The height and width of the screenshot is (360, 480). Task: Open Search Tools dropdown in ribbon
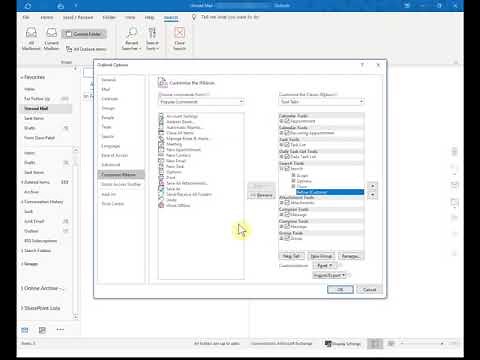[152, 39]
